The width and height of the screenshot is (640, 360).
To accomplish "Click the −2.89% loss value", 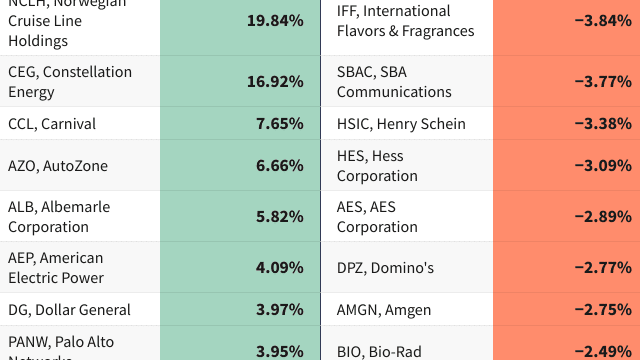I will 603,216.
